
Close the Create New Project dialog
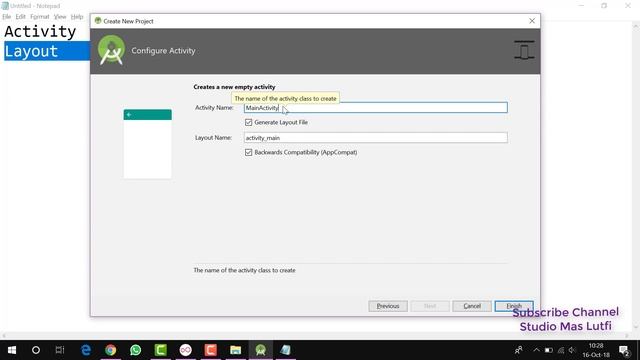(532, 21)
